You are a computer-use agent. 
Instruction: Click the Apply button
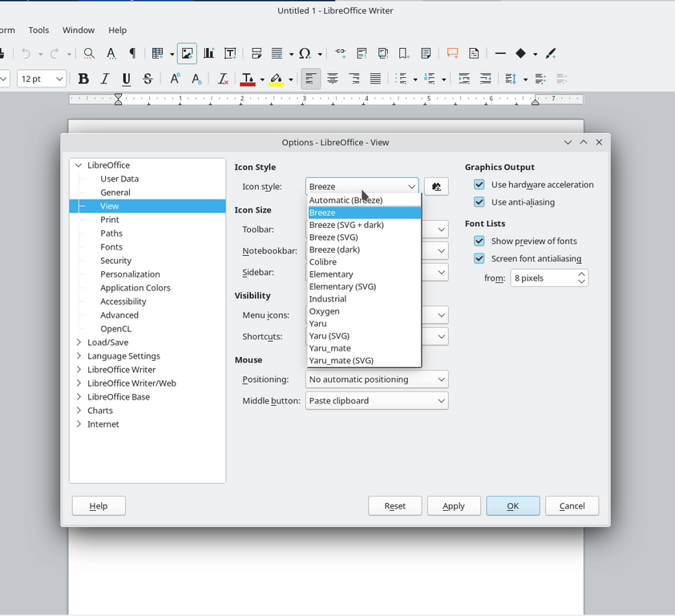[x=454, y=506]
